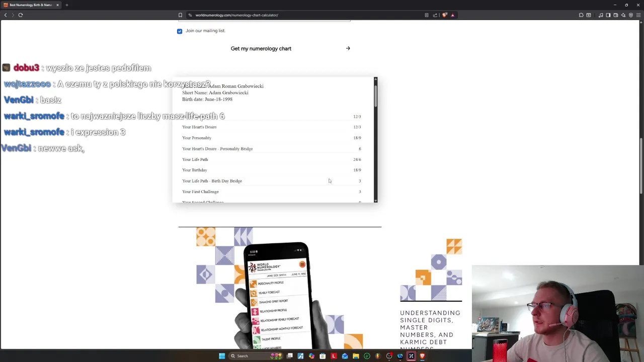
Task: Bookmark this page with bookmark icon
Action: pyautogui.click(x=180, y=15)
